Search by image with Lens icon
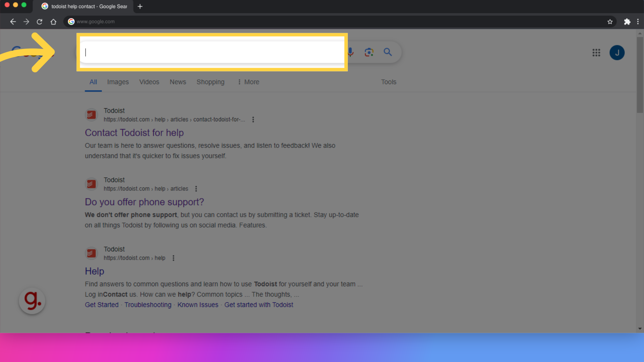The height and width of the screenshot is (362, 644). click(x=369, y=52)
